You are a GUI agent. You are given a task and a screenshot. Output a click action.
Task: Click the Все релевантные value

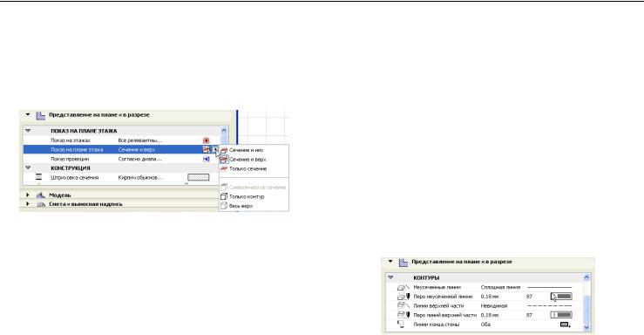pyautogui.click(x=139, y=140)
